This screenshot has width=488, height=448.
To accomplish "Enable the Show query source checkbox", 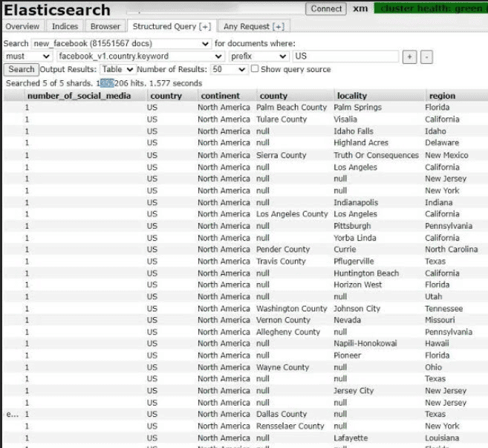I will 255,69.
